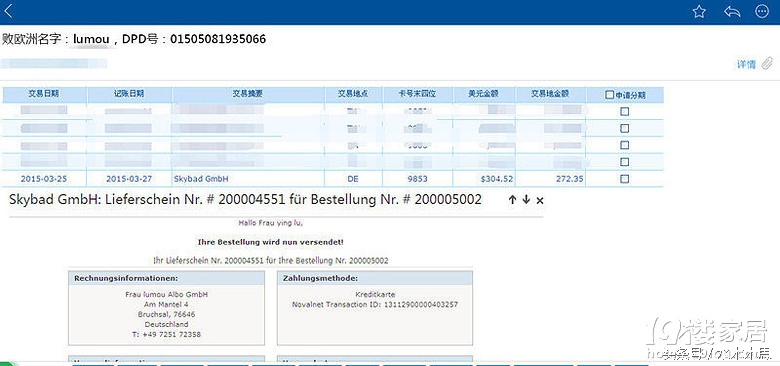Check the installment box in first blurred row

pyautogui.click(x=624, y=111)
